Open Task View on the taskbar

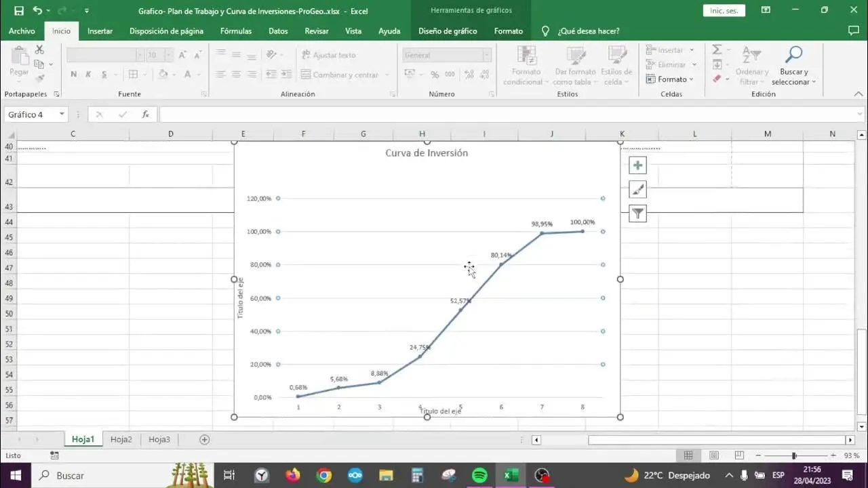click(229, 475)
